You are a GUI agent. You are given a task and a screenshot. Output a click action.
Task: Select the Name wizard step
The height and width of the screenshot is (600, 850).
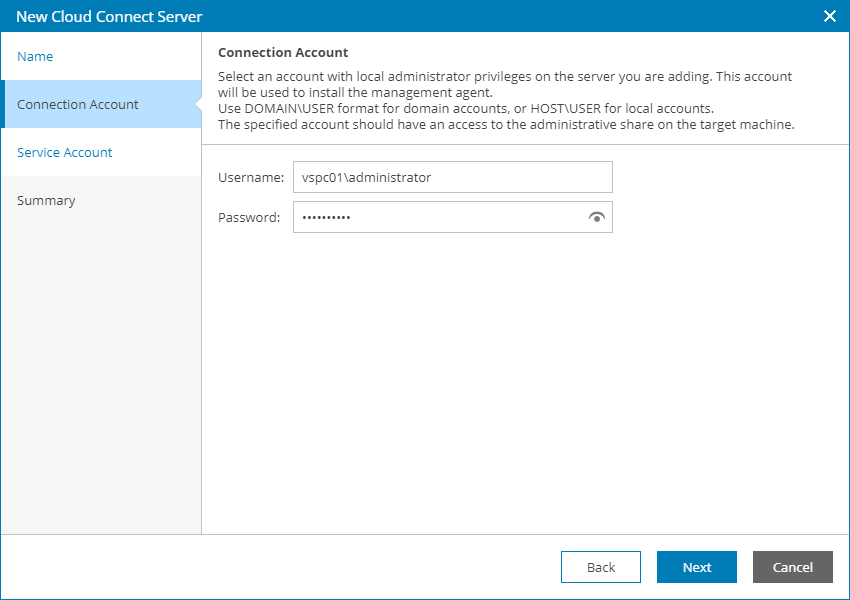tap(35, 57)
